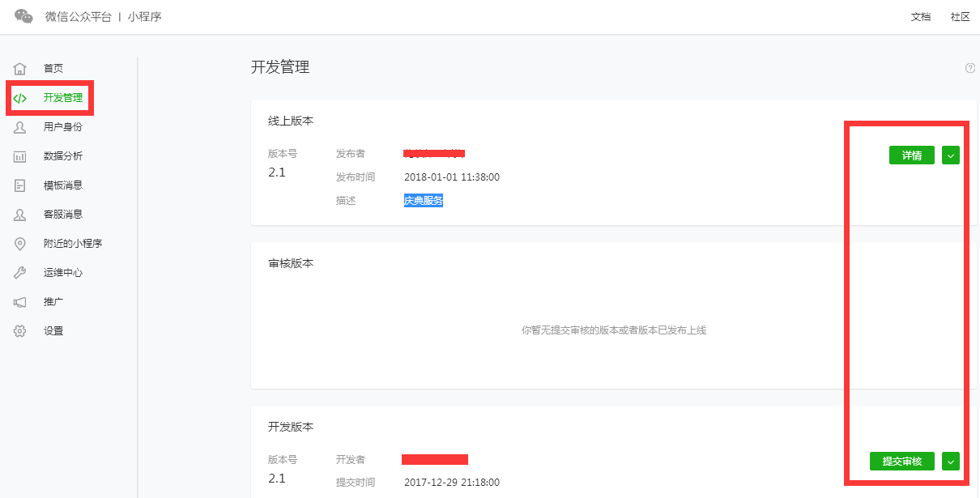Expand dropdown arrow next to 详情
The width and height of the screenshot is (980, 498).
(951, 155)
